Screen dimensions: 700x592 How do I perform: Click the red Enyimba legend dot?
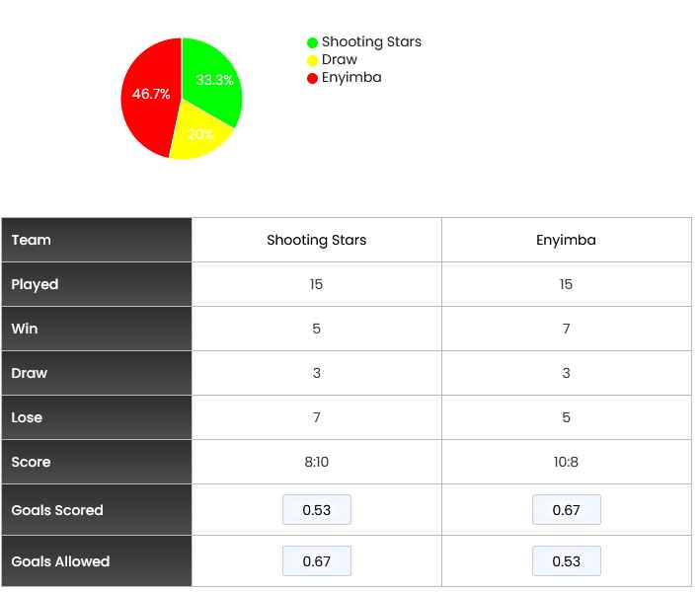[x=312, y=78]
